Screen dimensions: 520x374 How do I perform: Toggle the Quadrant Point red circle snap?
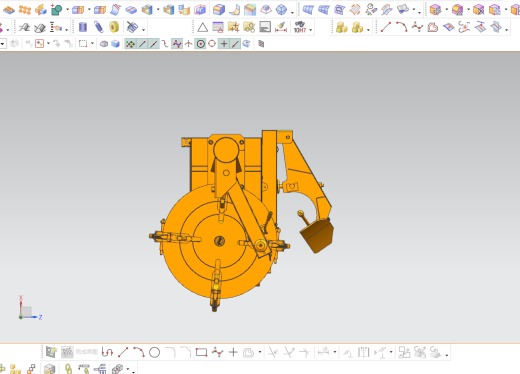[x=212, y=44]
